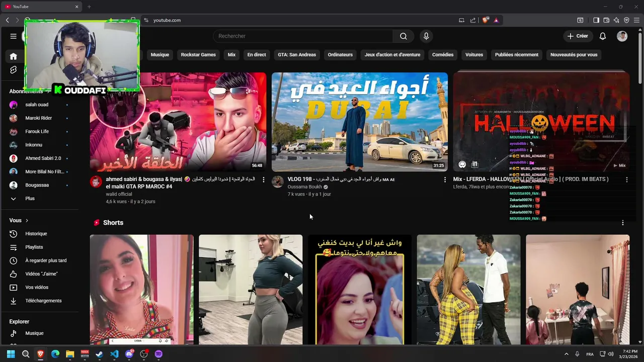This screenshot has width=644, height=362.
Task: Open Historique in the sidebar
Action: [x=36, y=234]
